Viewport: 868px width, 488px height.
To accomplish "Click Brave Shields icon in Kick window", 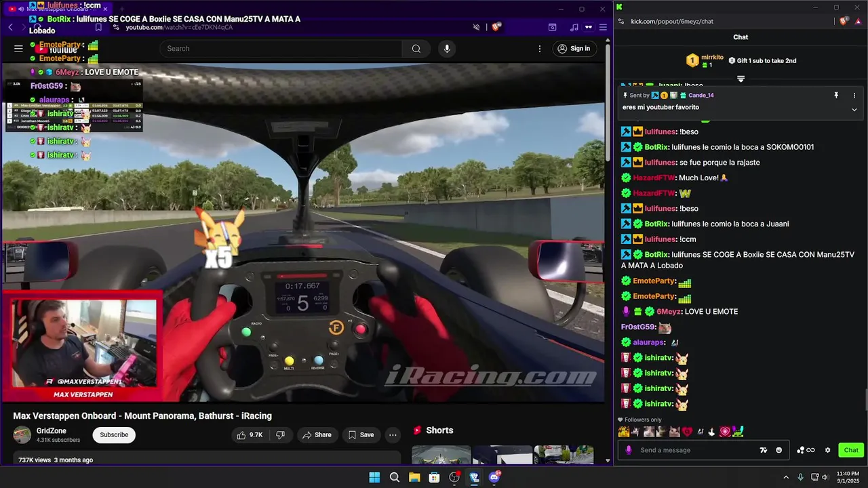I will point(843,21).
